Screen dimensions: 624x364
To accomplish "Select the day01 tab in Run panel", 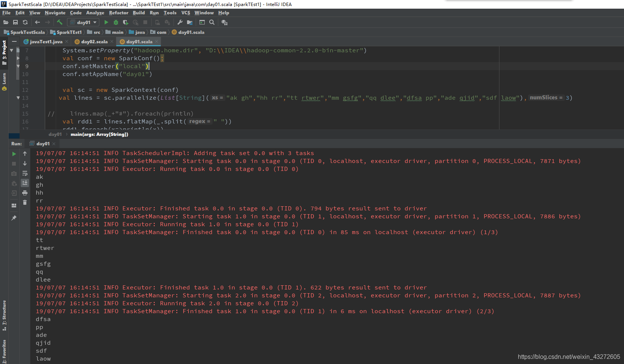I will [43, 144].
